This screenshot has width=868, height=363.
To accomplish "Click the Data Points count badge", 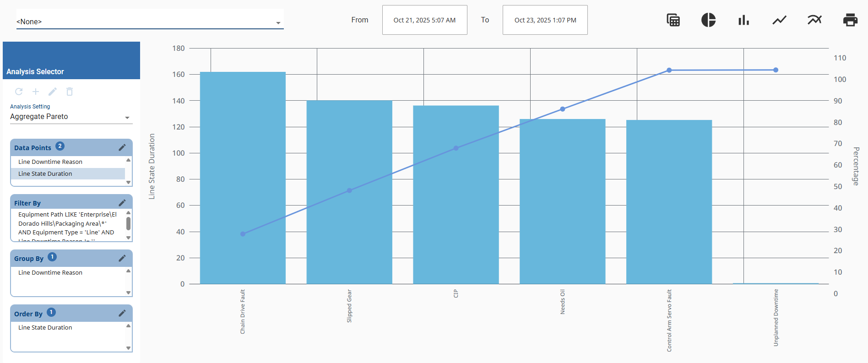I will pyautogui.click(x=60, y=146).
